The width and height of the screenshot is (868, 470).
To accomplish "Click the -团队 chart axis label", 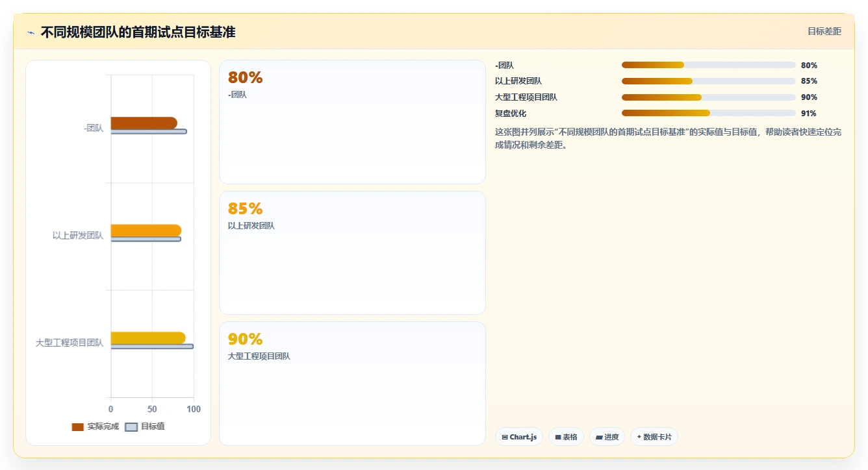I will pos(94,128).
